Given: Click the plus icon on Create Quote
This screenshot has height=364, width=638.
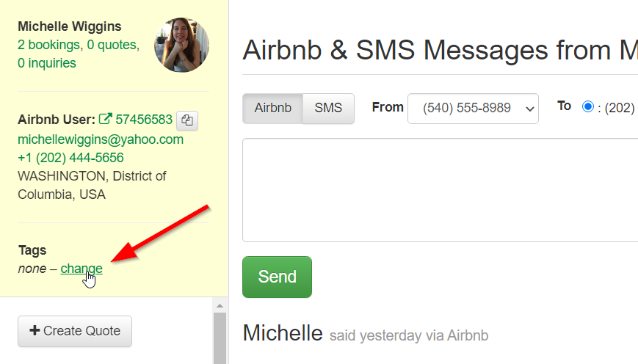Looking at the screenshot, I should tap(35, 330).
